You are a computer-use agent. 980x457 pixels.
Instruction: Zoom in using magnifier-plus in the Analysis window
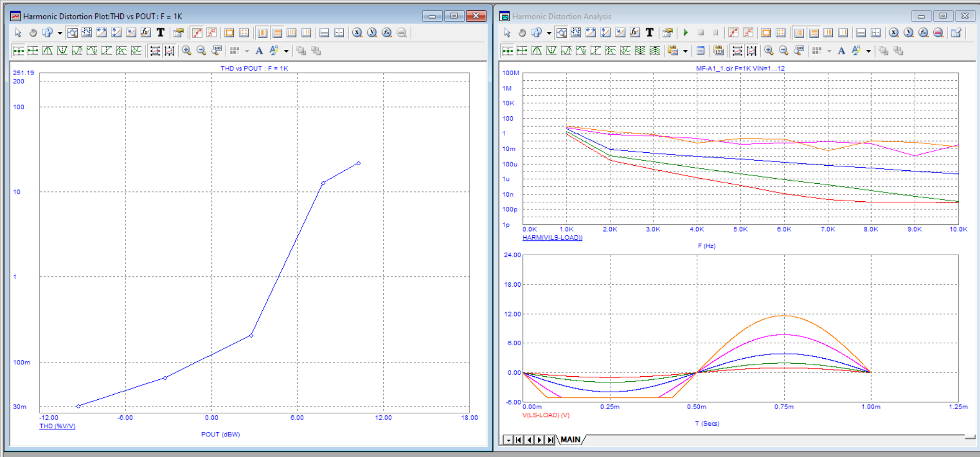769,50
